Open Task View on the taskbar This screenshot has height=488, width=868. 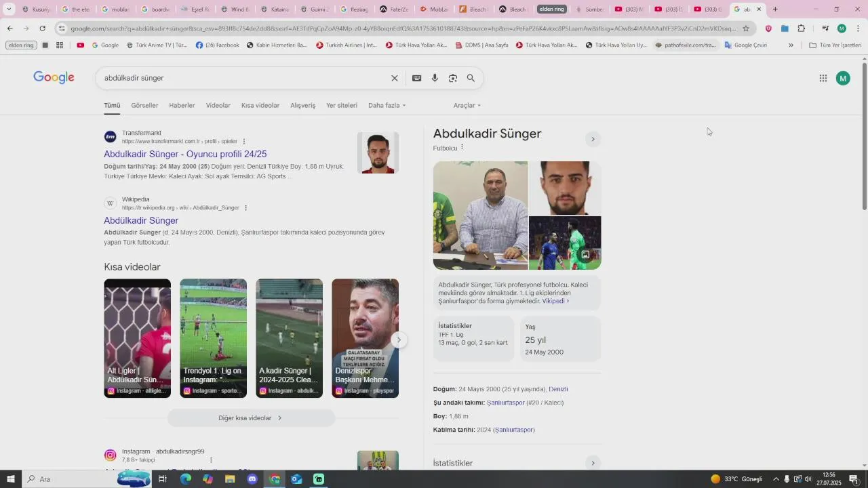pyautogui.click(x=163, y=479)
